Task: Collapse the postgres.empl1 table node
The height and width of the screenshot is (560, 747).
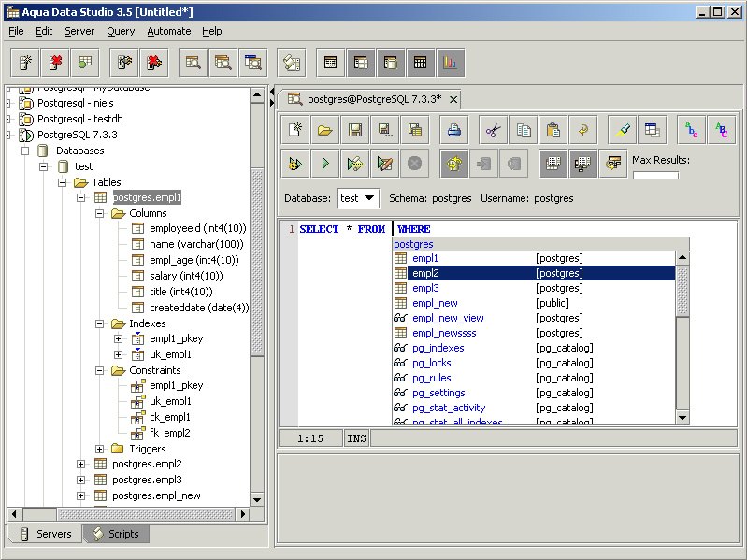Action: [x=80, y=198]
